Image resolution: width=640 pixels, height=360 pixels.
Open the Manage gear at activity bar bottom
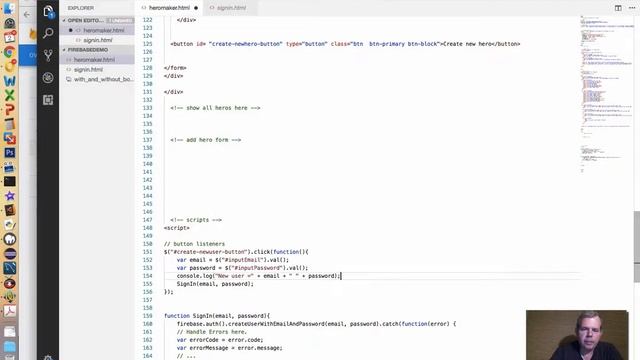point(48,358)
